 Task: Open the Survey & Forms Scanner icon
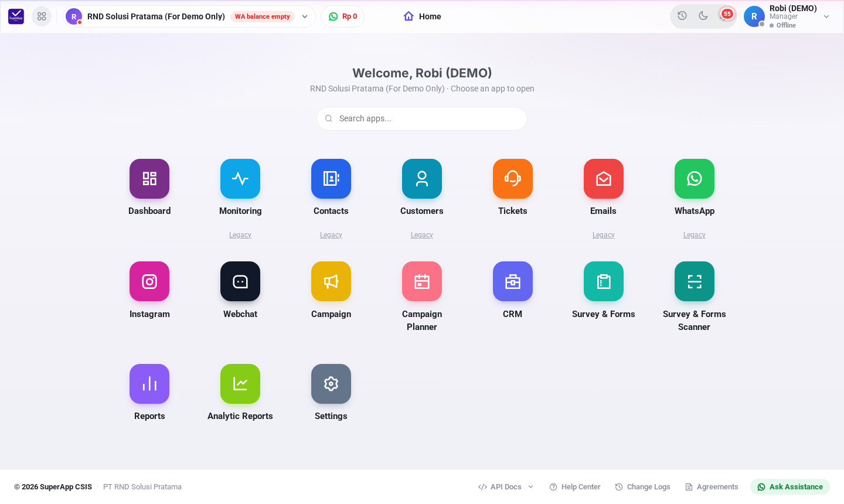[695, 281]
